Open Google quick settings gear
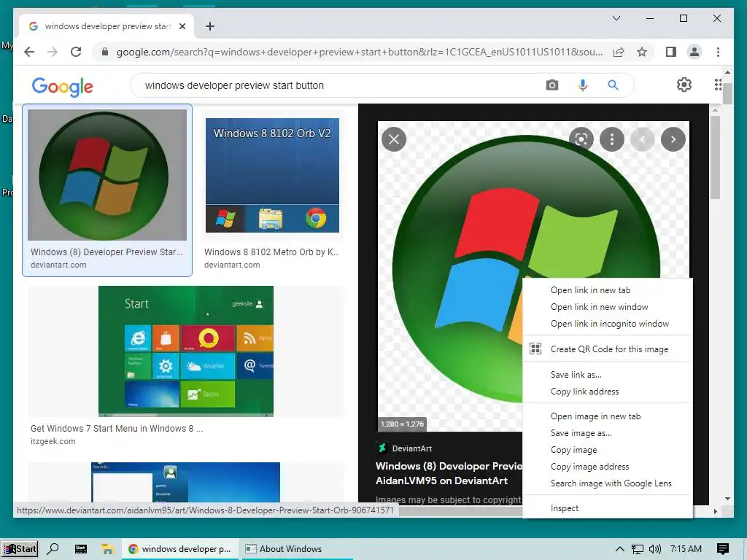Screen dimensions: 747x560 coord(684,85)
